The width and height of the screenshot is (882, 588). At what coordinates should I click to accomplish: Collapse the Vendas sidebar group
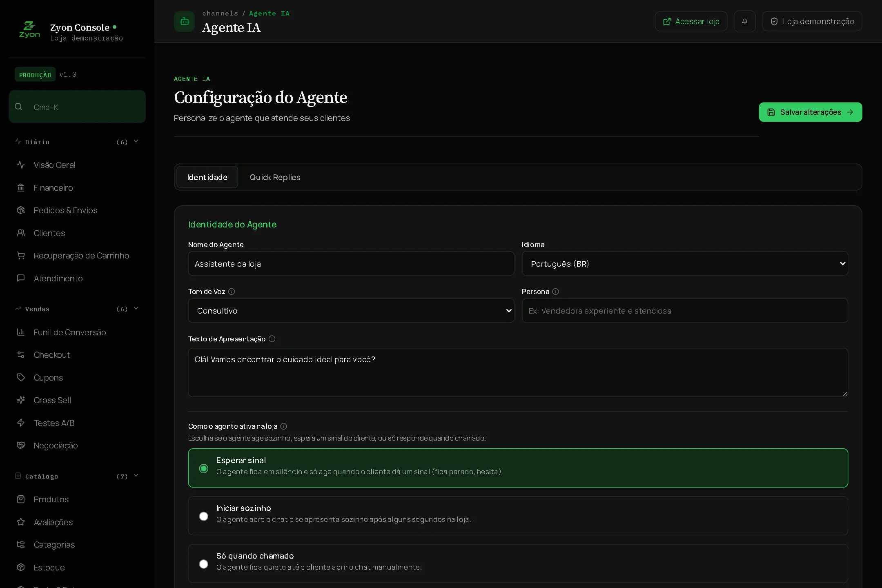(77, 309)
